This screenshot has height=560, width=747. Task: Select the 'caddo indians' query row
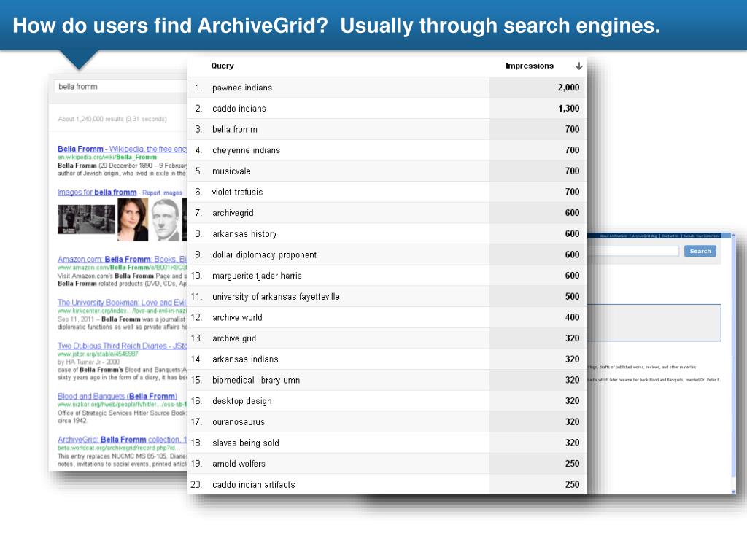(387, 109)
